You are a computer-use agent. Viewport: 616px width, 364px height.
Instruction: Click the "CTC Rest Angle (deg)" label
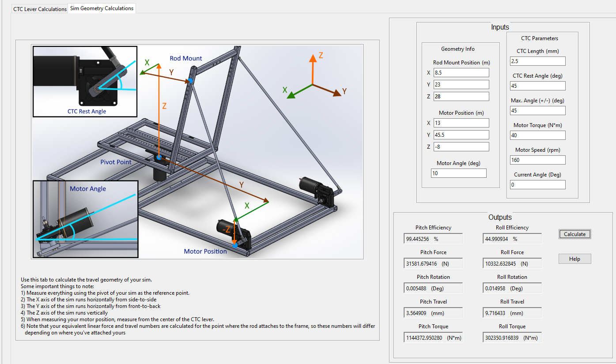click(537, 76)
